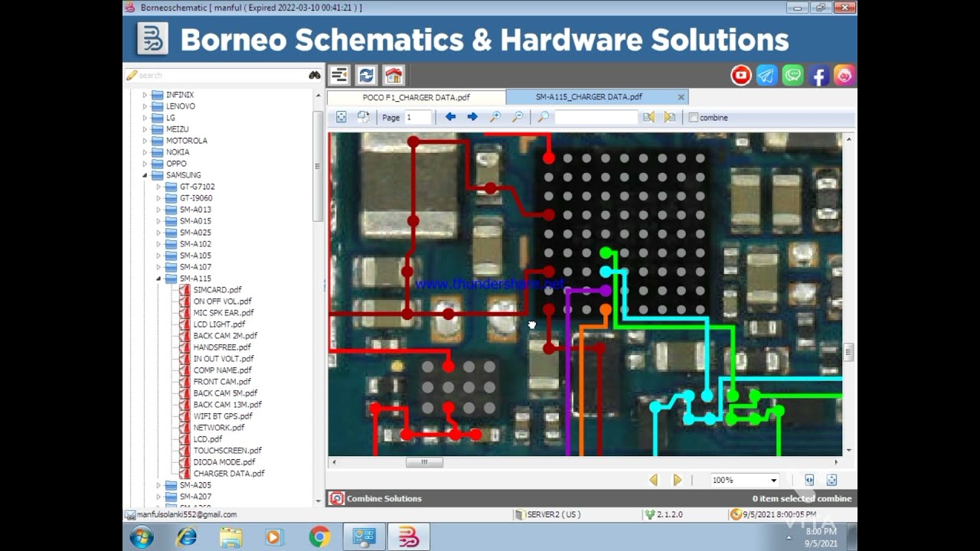This screenshot has width=980, height=551.
Task: Click the fit width icon beside zoom
Action: coord(809,480)
